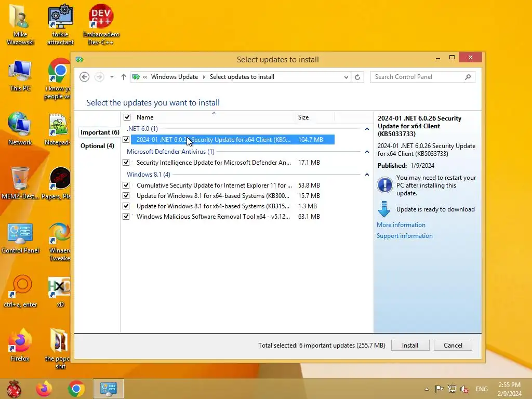Image resolution: width=532 pixels, height=399 pixels.
Task: Open address bar history dropdown
Action: coord(345,77)
